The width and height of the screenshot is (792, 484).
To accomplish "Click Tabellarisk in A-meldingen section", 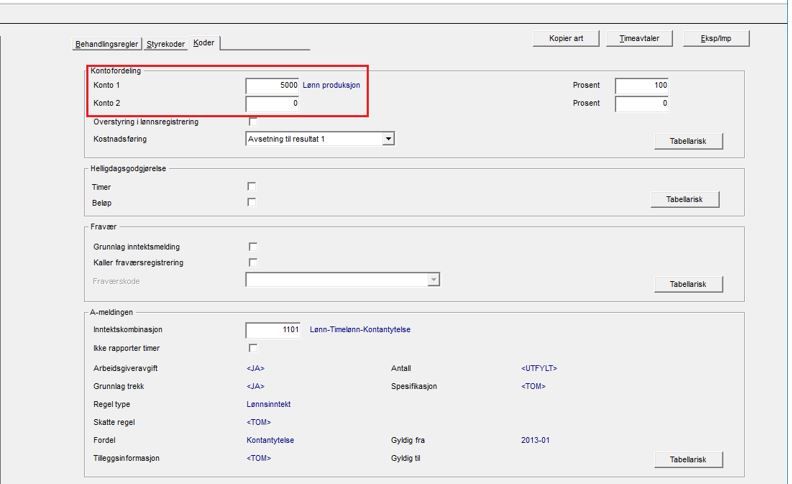I will click(x=688, y=459).
